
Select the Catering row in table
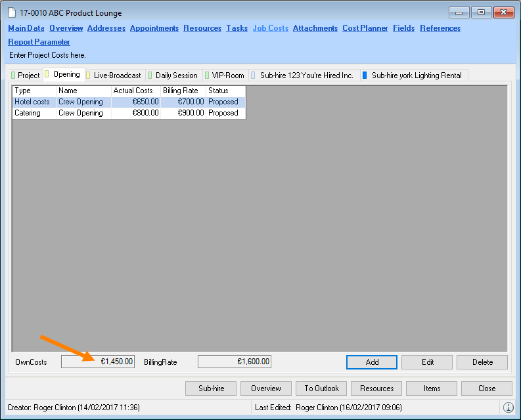pyautogui.click(x=128, y=113)
